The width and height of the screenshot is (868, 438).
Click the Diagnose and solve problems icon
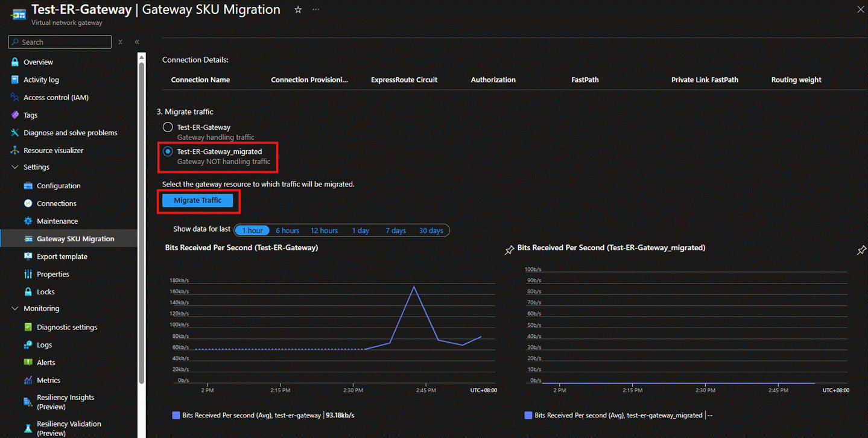[15, 133]
